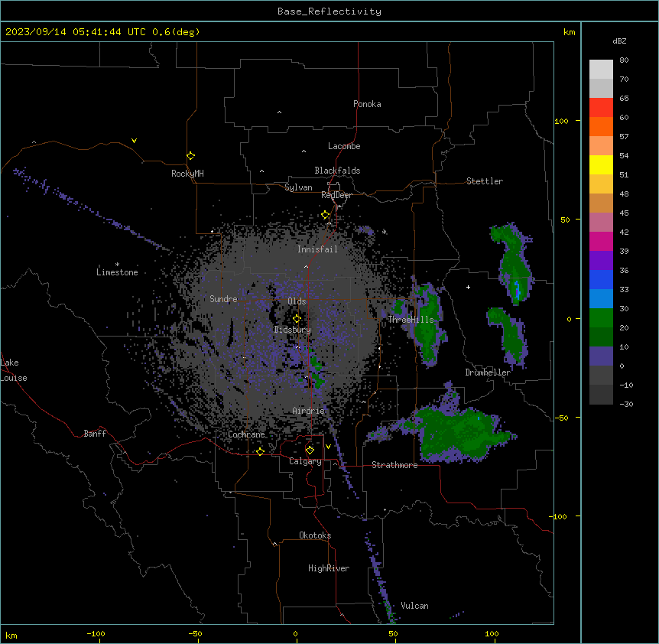Click the RedDeer city label
This screenshot has height=644, width=659.
tap(336, 195)
